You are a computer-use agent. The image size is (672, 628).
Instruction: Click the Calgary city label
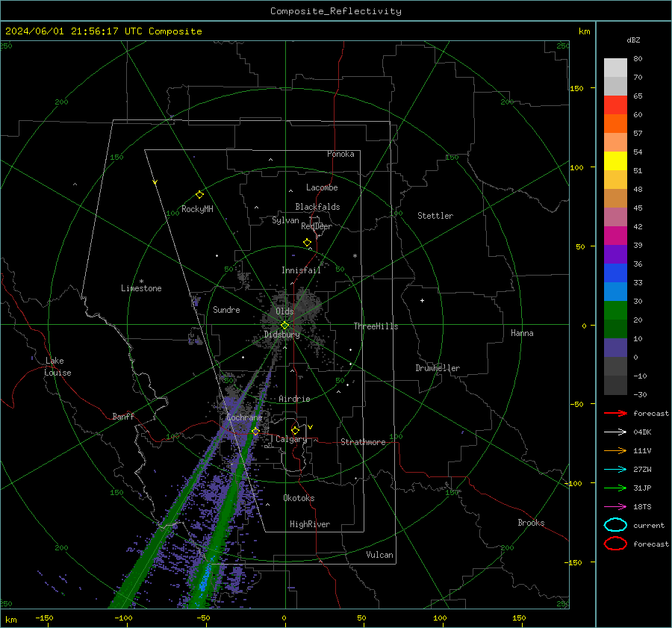[x=291, y=439]
